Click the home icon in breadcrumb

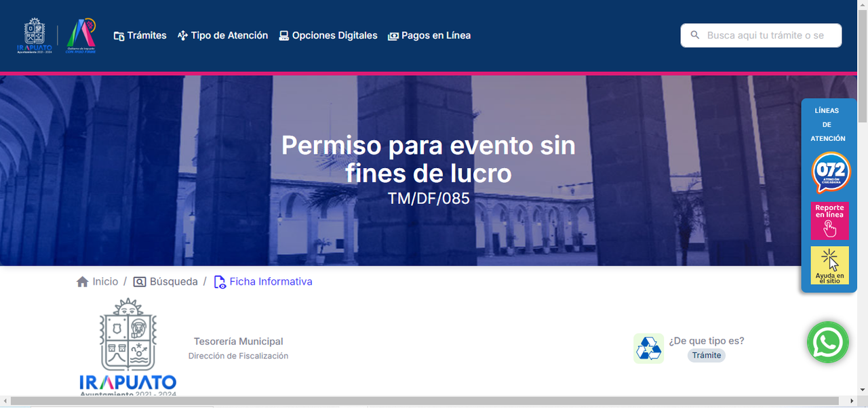coord(83,282)
